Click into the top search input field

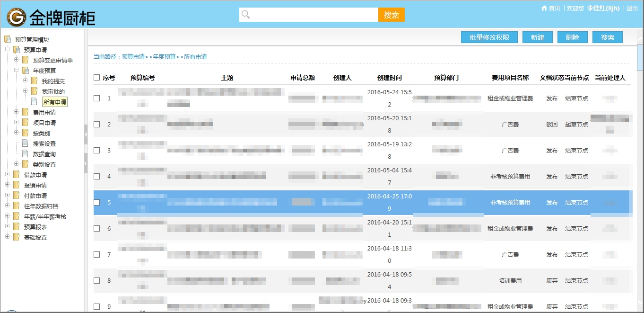(x=312, y=15)
